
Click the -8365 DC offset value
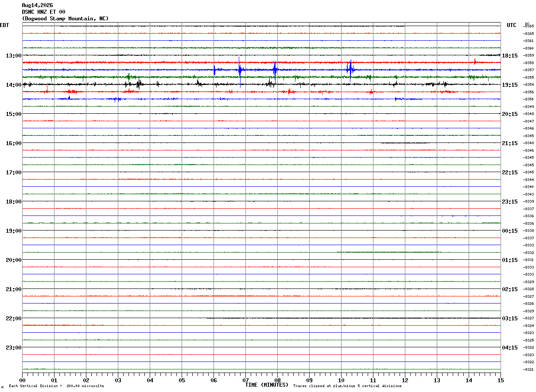(x=528, y=26)
